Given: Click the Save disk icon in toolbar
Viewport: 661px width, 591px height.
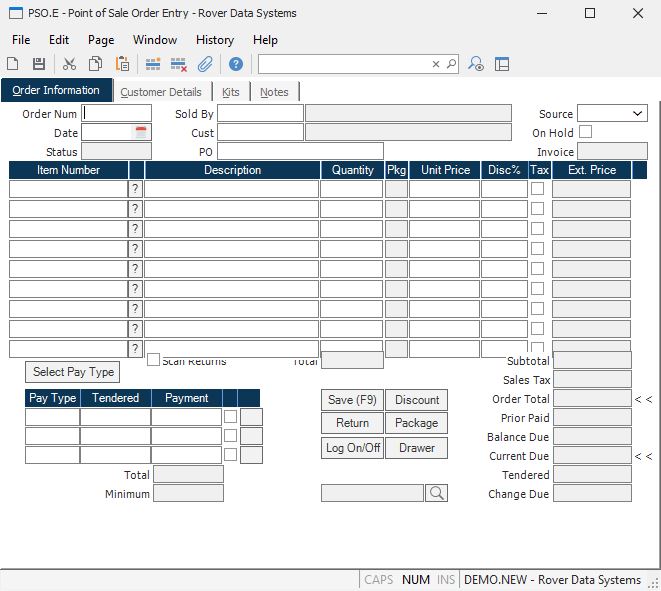Looking at the screenshot, I should [39, 64].
